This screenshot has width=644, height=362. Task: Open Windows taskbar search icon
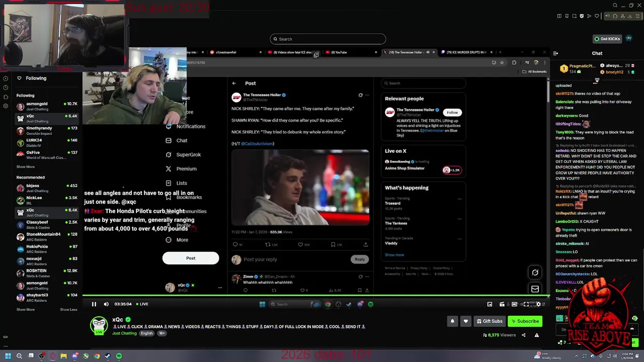[x=19, y=356]
